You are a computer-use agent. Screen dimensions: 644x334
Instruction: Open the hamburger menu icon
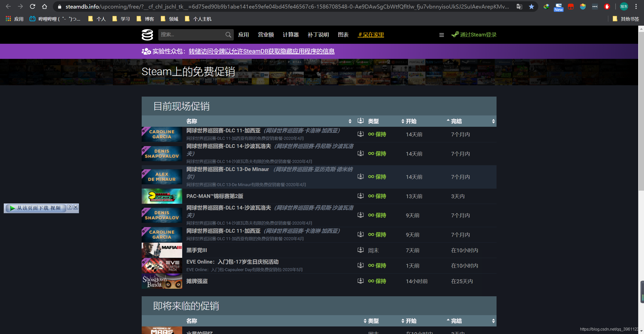441,35
